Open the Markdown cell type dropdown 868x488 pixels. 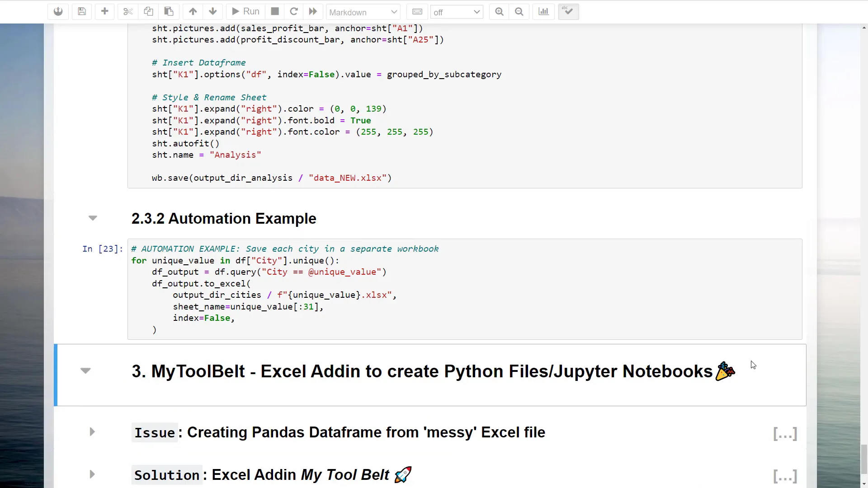363,12
